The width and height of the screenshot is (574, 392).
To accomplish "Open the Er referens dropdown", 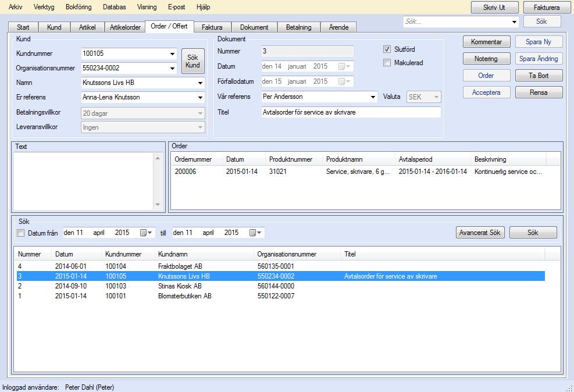I will (x=200, y=98).
